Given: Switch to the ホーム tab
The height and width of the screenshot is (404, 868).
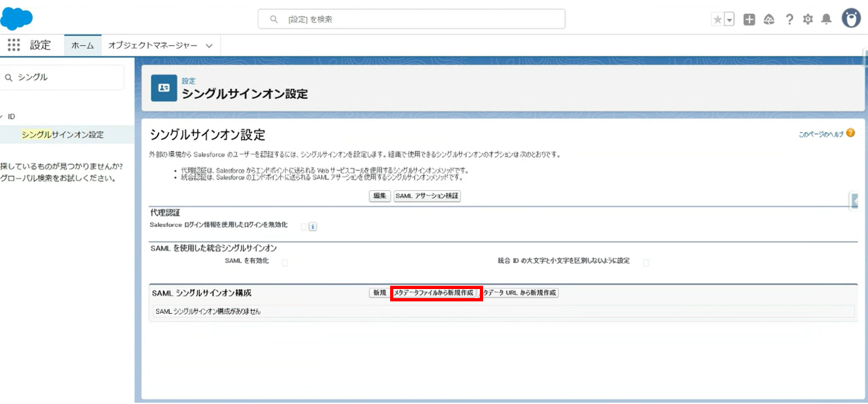Looking at the screenshot, I should pyautogui.click(x=83, y=46).
